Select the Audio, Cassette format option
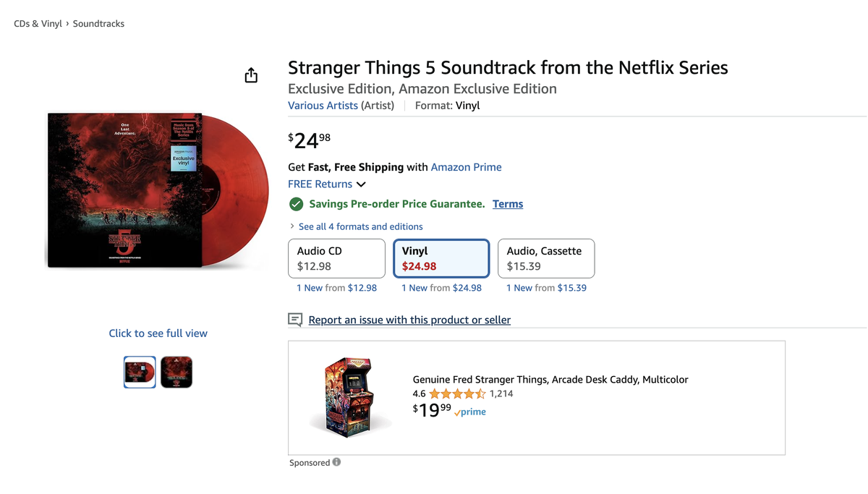This screenshot has height=494, width=868. (x=546, y=258)
